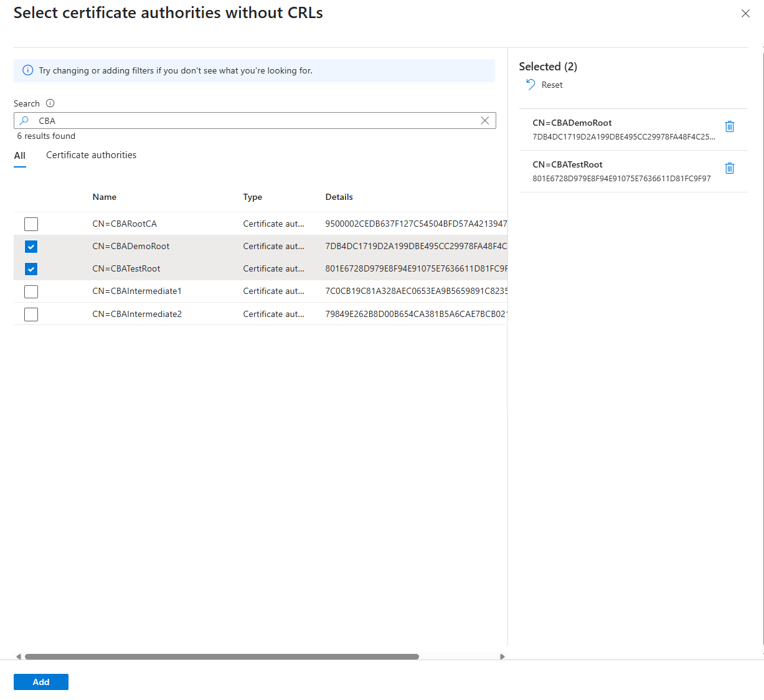The width and height of the screenshot is (764, 700).
Task: Remove CN=CBATestRoot via its trash icon
Action: (729, 168)
